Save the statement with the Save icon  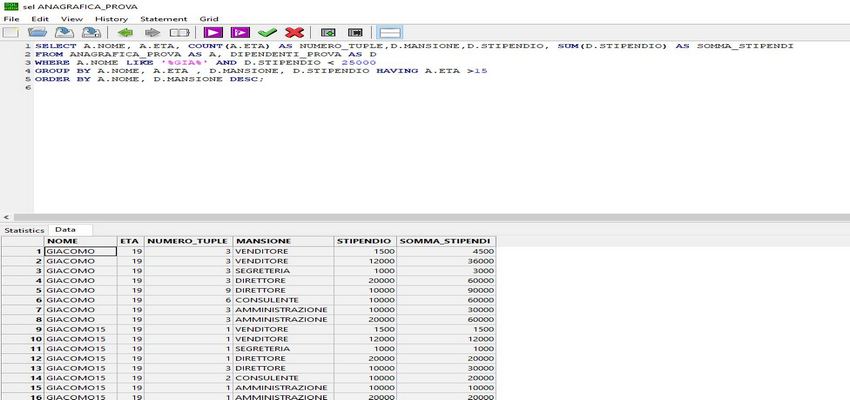pos(65,33)
